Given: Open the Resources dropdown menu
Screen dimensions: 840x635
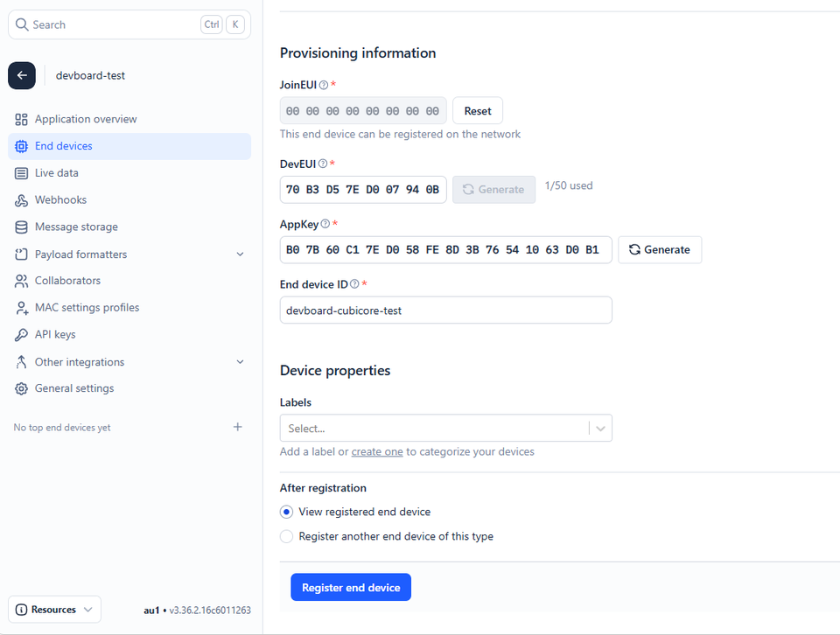Looking at the screenshot, I should [54, 610].
